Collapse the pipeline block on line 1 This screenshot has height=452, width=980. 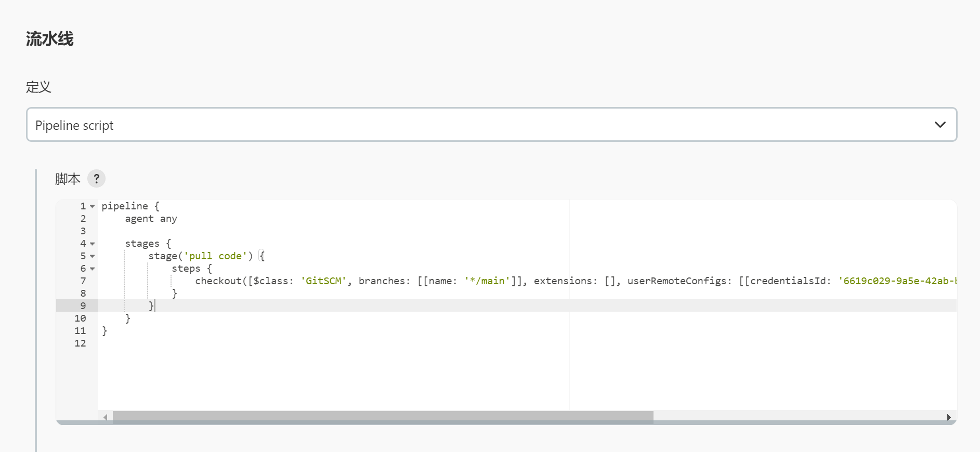[x=93, y=206]
